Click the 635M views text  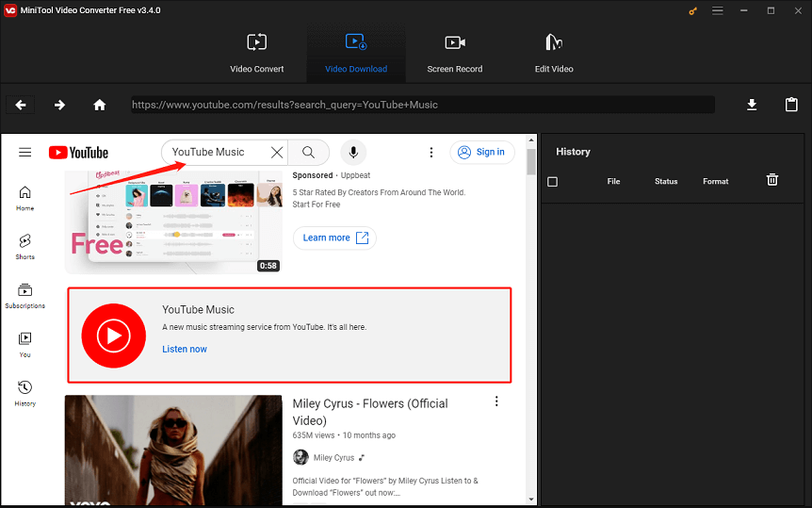click(x=314, y=435)
